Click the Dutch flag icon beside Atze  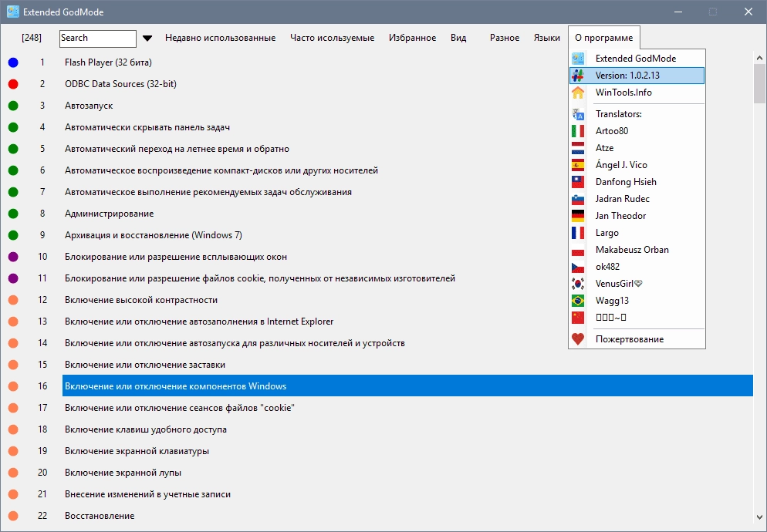tap(578, 148)
